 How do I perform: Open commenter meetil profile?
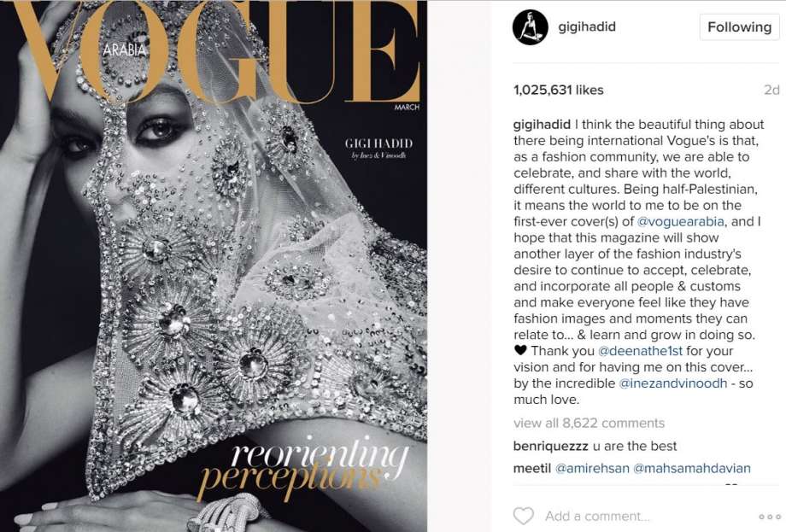coord(532,468)
